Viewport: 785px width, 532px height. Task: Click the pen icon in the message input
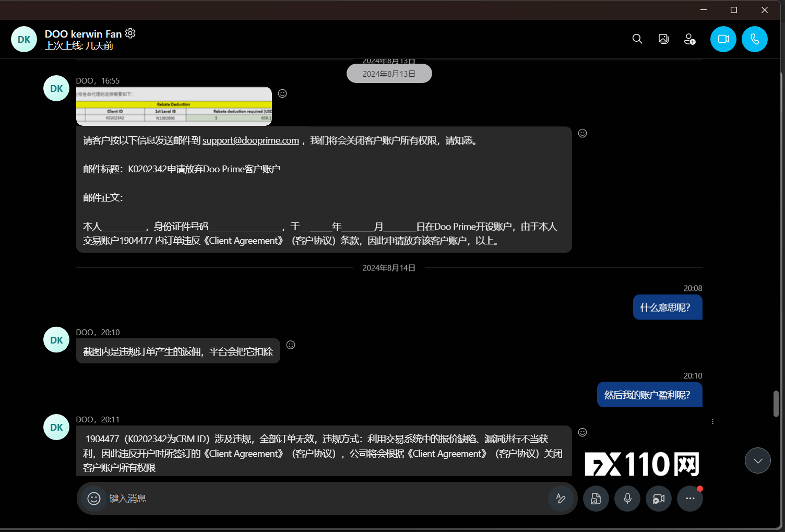click(x=561, y=499)
